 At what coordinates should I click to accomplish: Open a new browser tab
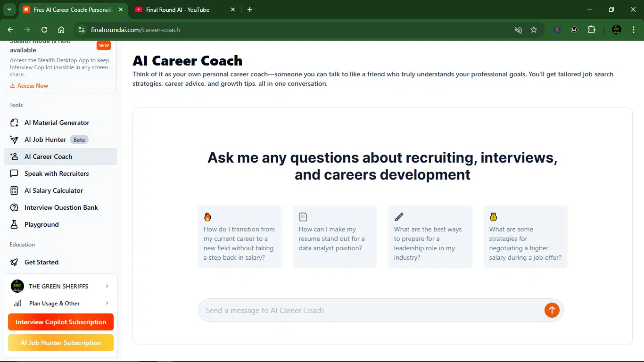click(x=250, y=9)
